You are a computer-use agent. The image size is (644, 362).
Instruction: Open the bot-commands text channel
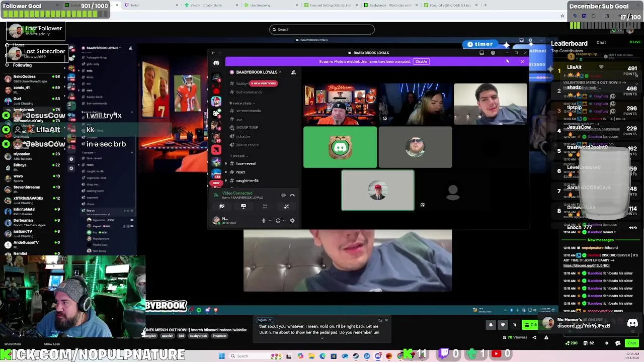click(249, 92)
